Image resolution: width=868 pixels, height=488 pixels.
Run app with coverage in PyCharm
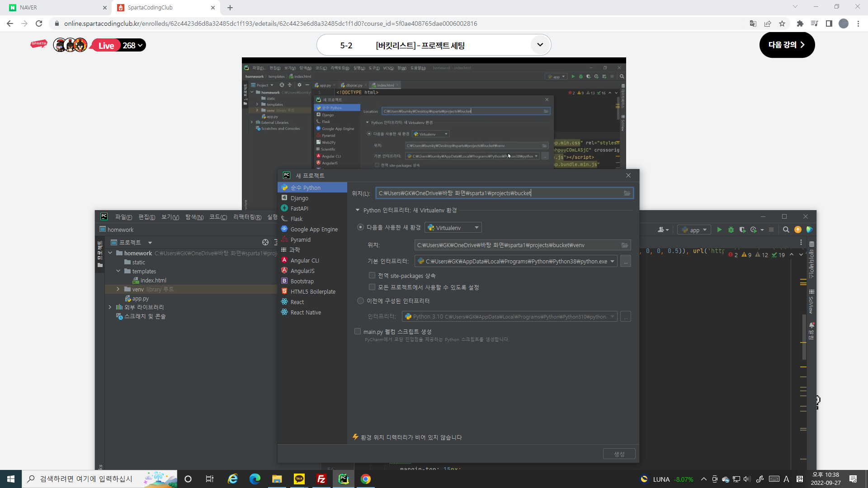point(742,230)
